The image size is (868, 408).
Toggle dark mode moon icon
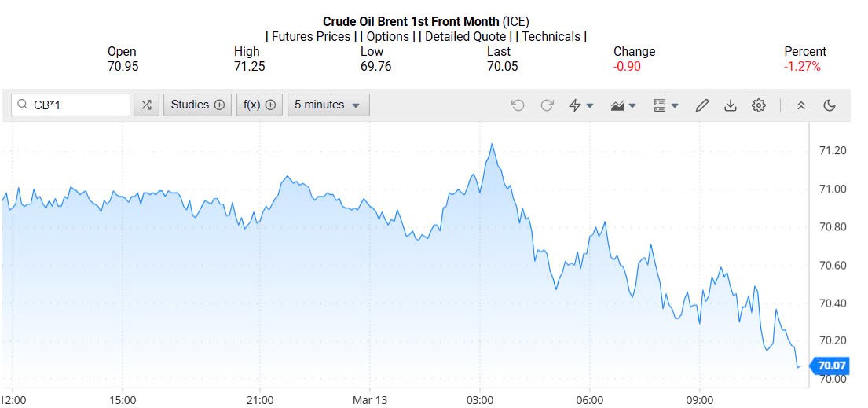click(829, 105)
